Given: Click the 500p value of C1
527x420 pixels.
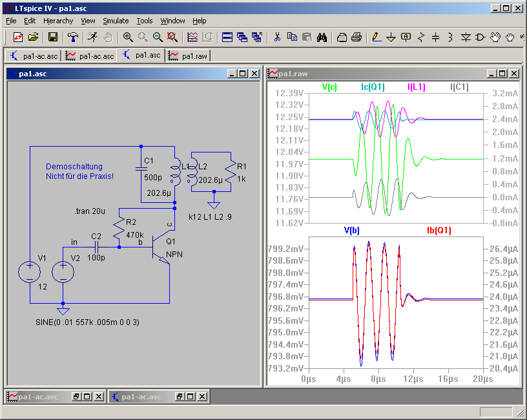Looking at the screenshot, I should (153, 177).
